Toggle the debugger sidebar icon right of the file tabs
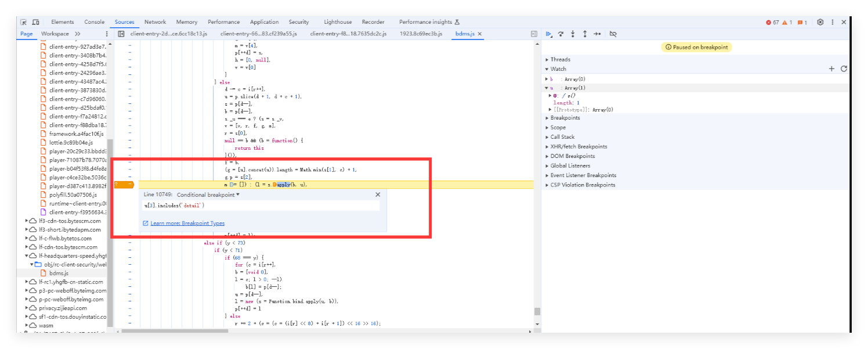868x349 pixels. [534, 34]
